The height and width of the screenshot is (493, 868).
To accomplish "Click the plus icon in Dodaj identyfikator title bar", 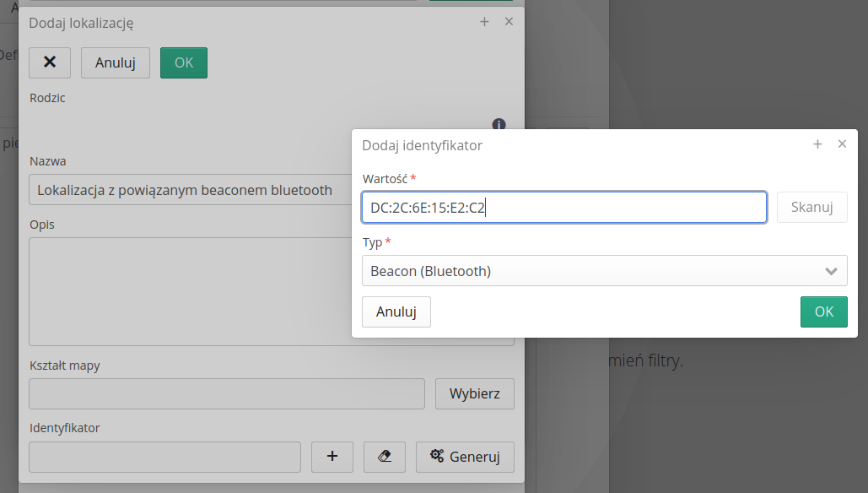I will point(817,144).
